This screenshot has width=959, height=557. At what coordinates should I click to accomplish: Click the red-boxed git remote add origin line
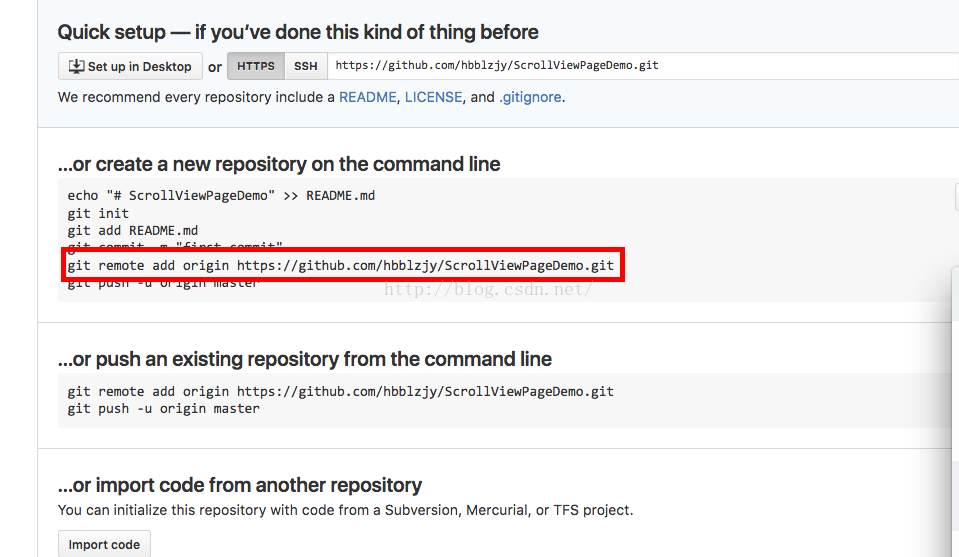(x=341, y=265)
